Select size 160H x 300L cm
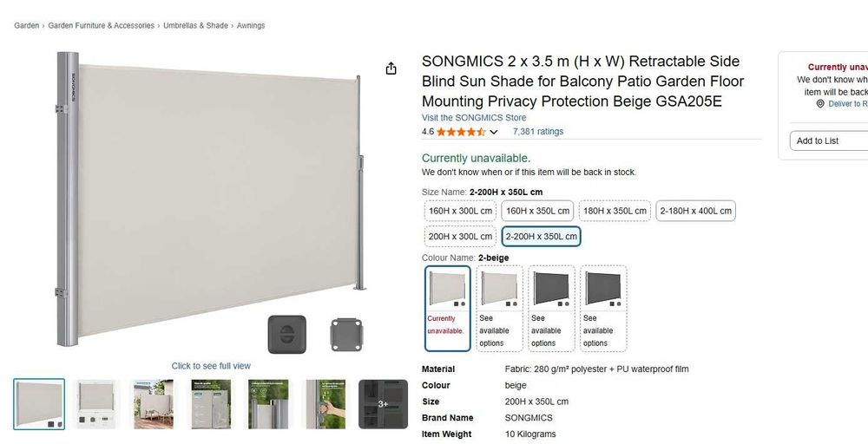Viewport: 868px width, 444px height. coord(460,211)
